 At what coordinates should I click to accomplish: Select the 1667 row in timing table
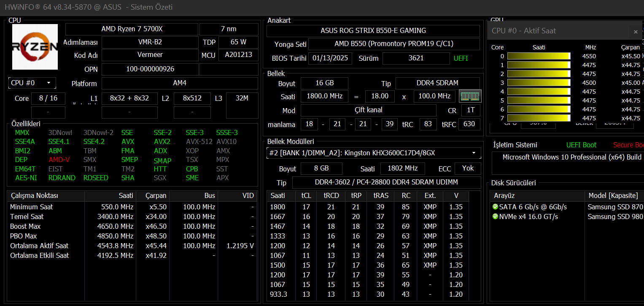368,217
